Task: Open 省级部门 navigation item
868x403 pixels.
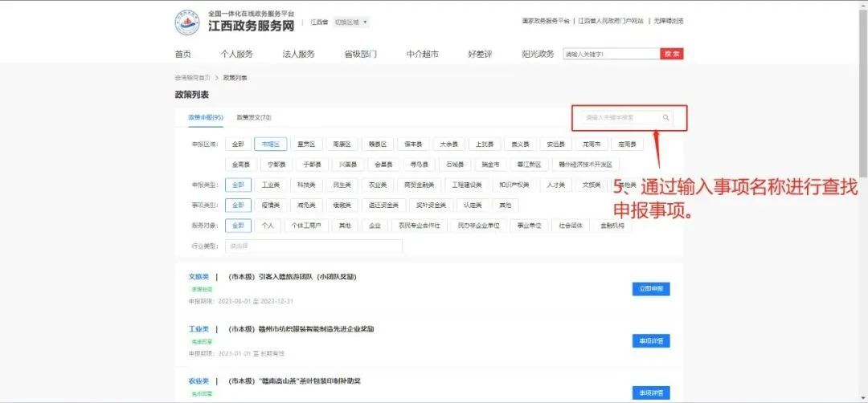Action: 360,54
